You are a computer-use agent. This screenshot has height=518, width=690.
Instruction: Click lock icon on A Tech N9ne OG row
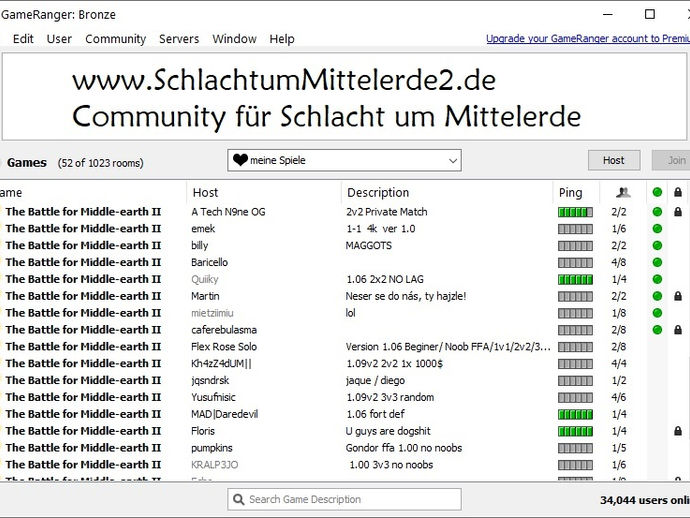(x=678, y=212)
